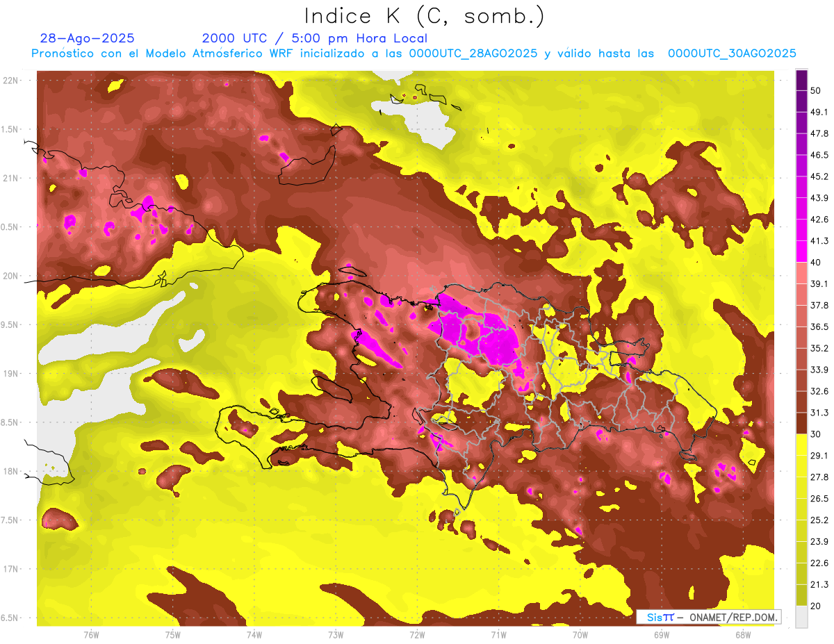
Task: Click the '2000 UTC / 5:00 pm Hora Local' text
Action: pyautogui.click(x=314, y=38)
